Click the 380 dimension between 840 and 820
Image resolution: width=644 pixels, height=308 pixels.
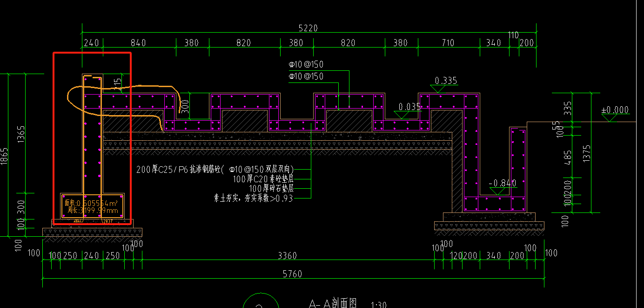tap(191, 43)
